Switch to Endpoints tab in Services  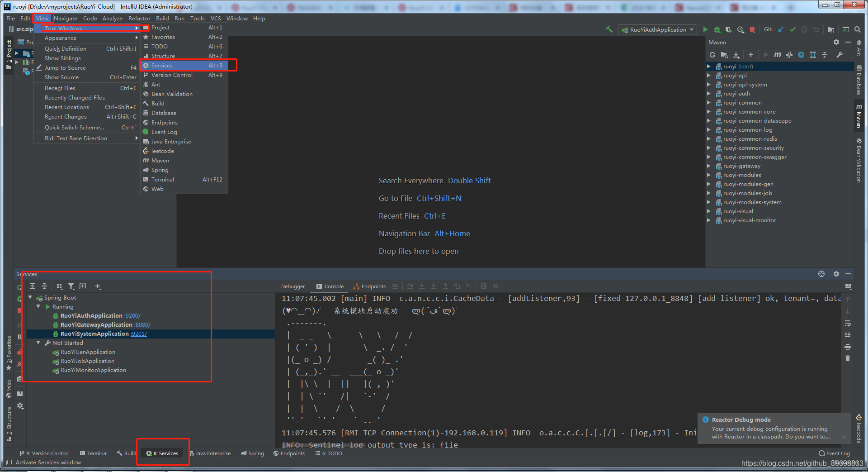(x=369, y=286)
